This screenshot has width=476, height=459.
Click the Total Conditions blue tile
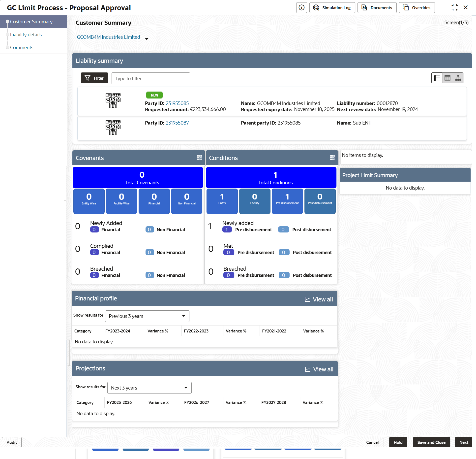[x=271, y=178]
